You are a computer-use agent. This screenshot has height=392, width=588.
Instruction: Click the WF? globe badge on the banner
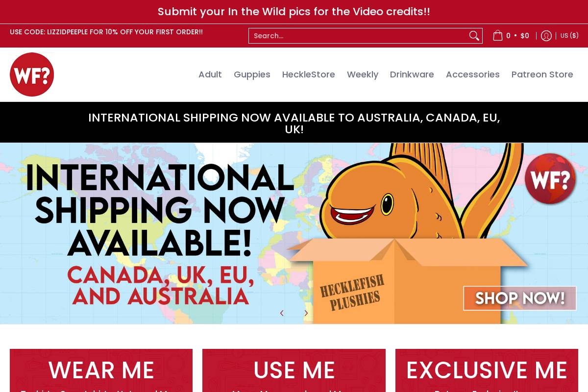(x=550, y=179)
